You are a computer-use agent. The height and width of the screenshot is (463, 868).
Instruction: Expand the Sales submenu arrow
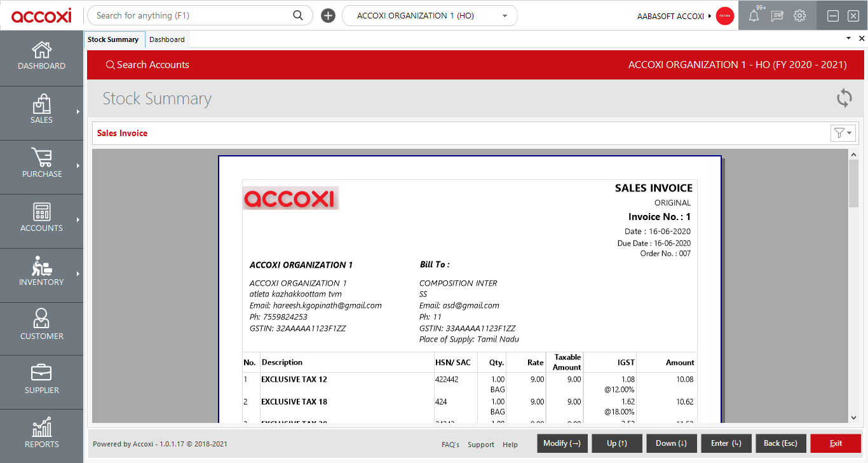(78, 112)
